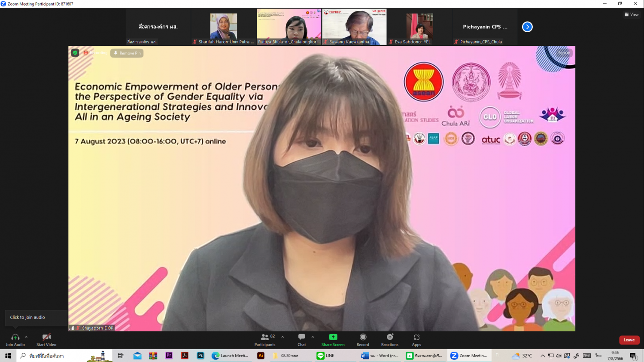Show hidden system tray icons
The width and height of the screenshot is (644, 362).
click(x=543, y=356)
